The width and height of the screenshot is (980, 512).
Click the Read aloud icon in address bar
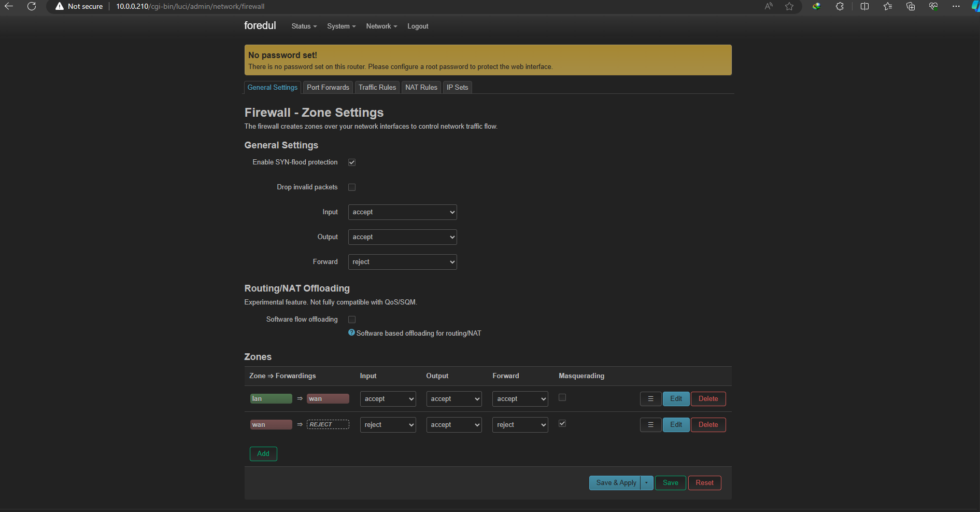click(x=769, y=6)
